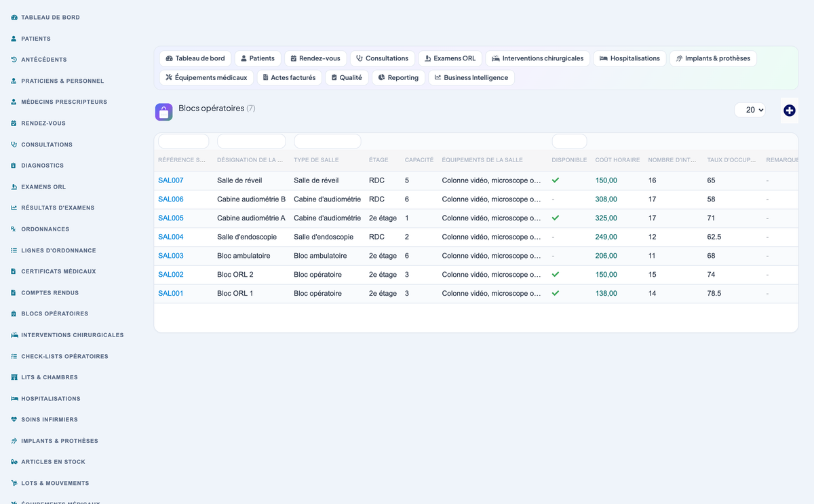
Task: Open the SAL006 room link
Action: click(x=171, y=199)
